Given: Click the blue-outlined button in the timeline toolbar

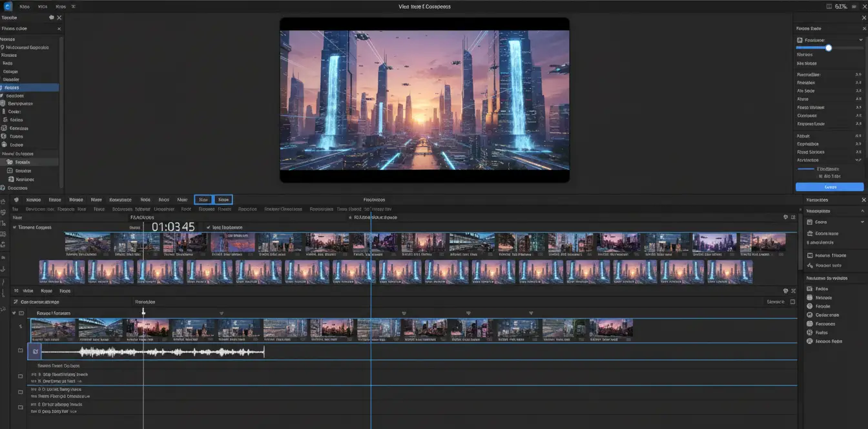Looking at the screenshot, I should 203,200.
